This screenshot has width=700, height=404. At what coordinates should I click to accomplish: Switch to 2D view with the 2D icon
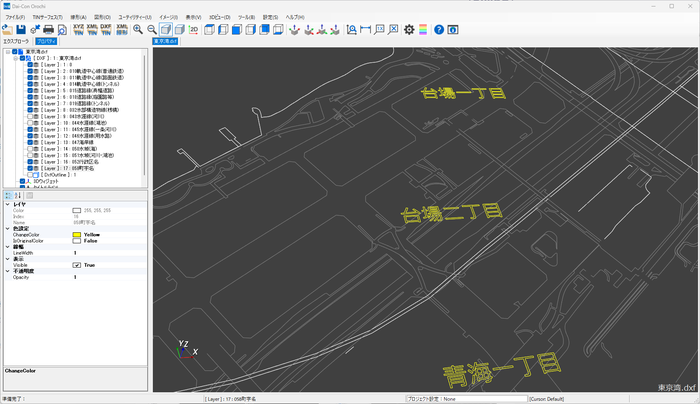[x=193, y=29]
